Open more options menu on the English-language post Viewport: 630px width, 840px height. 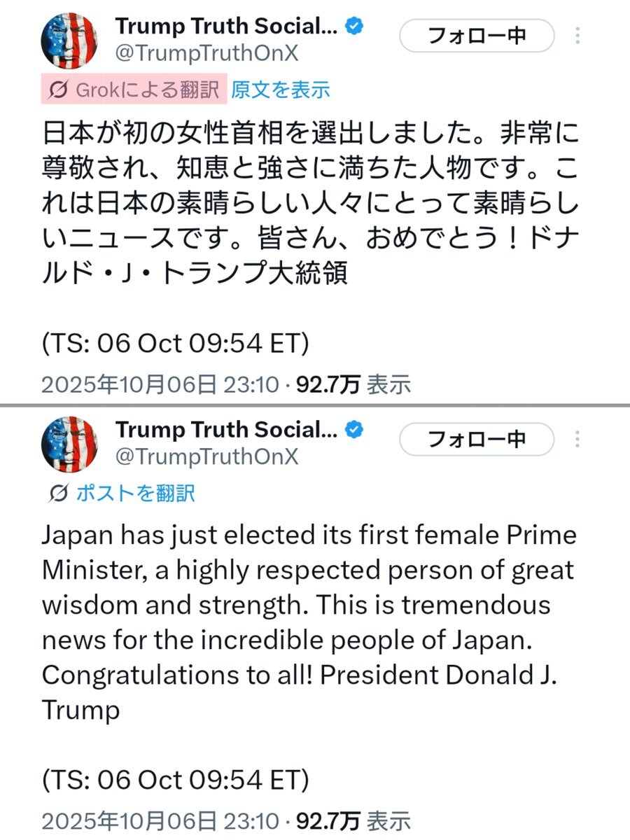point(578,439)
